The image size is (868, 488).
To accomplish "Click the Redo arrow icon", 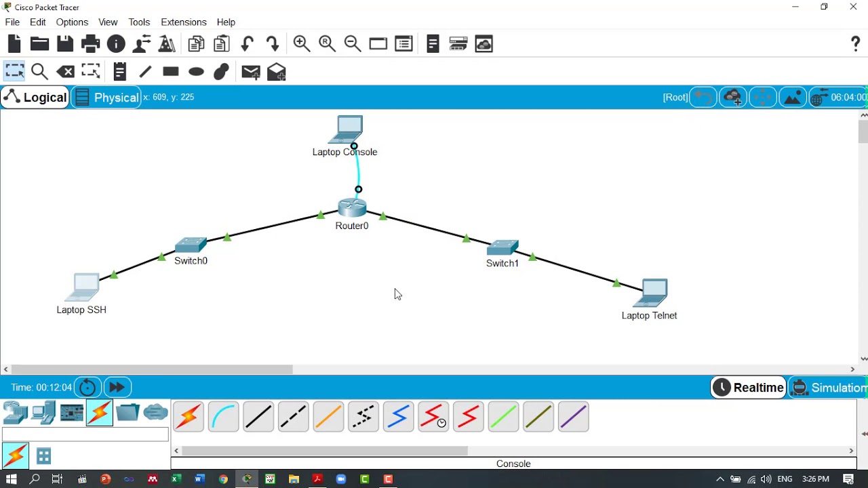I will pos(273,44).
